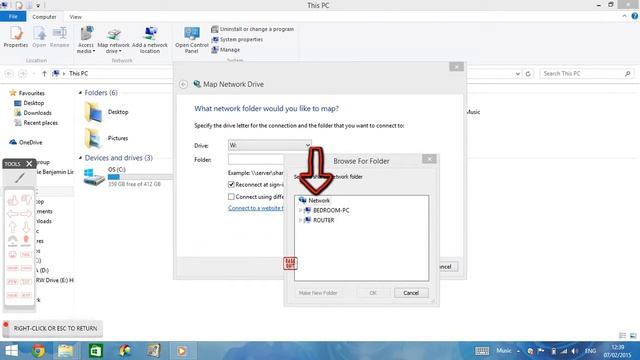Click the Connect to a website link
The image size is (640, 360).
256,208
